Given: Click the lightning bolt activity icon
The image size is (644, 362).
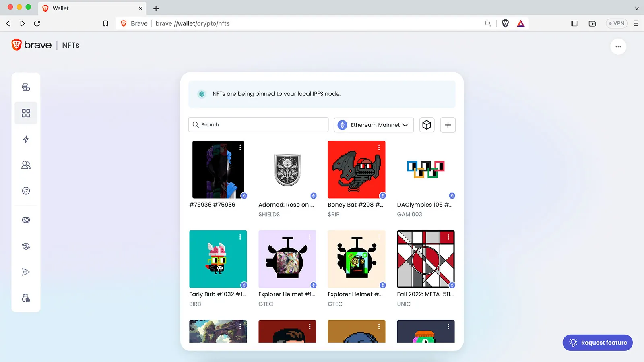Looking at the screenshot, I should (26, 139).
